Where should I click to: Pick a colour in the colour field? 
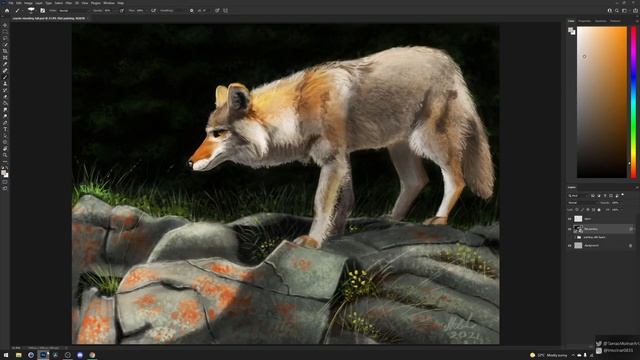click(602, 102)
